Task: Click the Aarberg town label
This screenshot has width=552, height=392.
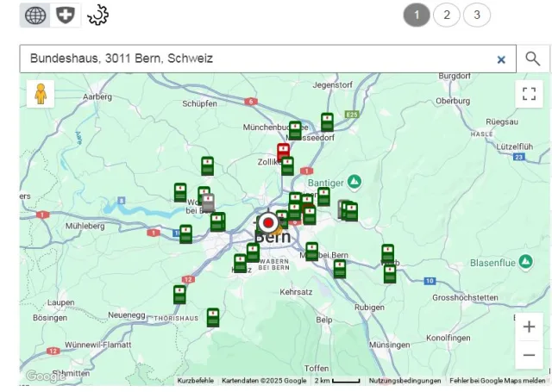Action: 97,96
